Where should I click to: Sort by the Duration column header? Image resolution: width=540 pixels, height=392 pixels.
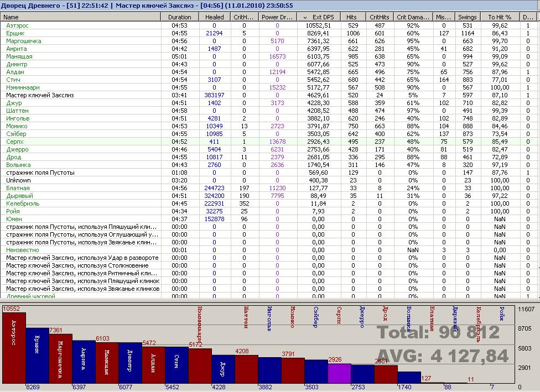click(x=180, y=17)
